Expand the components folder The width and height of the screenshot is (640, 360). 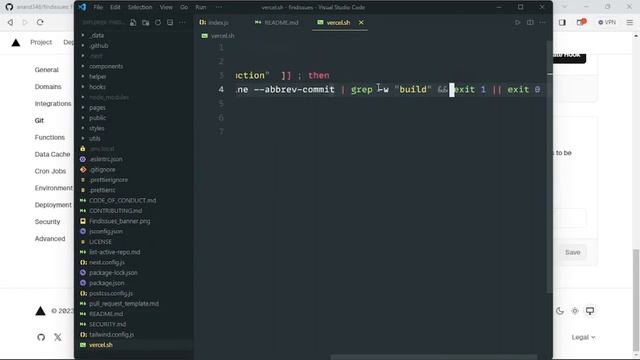[106, 66]
